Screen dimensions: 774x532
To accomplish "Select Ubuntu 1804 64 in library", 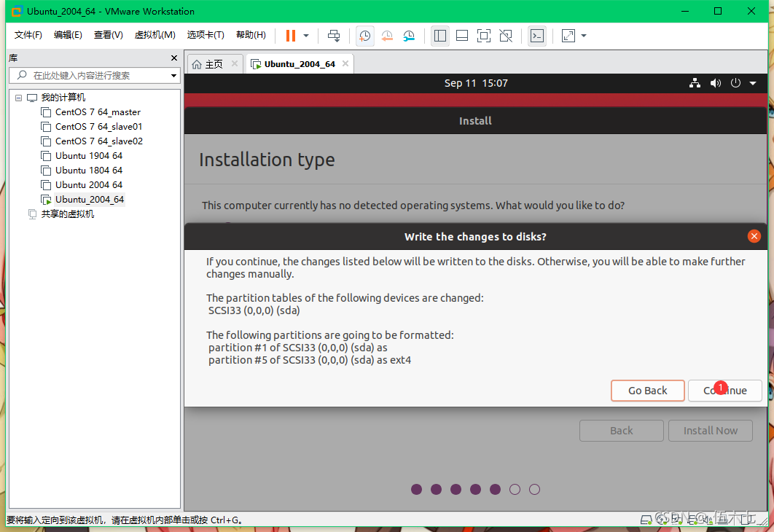I will pyautogui.click(x=89, y=171).
